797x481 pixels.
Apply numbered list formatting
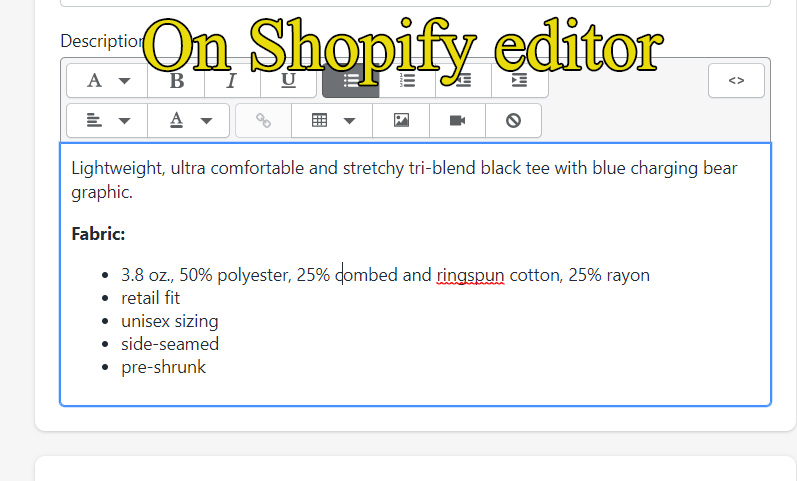tap(407, 80)
